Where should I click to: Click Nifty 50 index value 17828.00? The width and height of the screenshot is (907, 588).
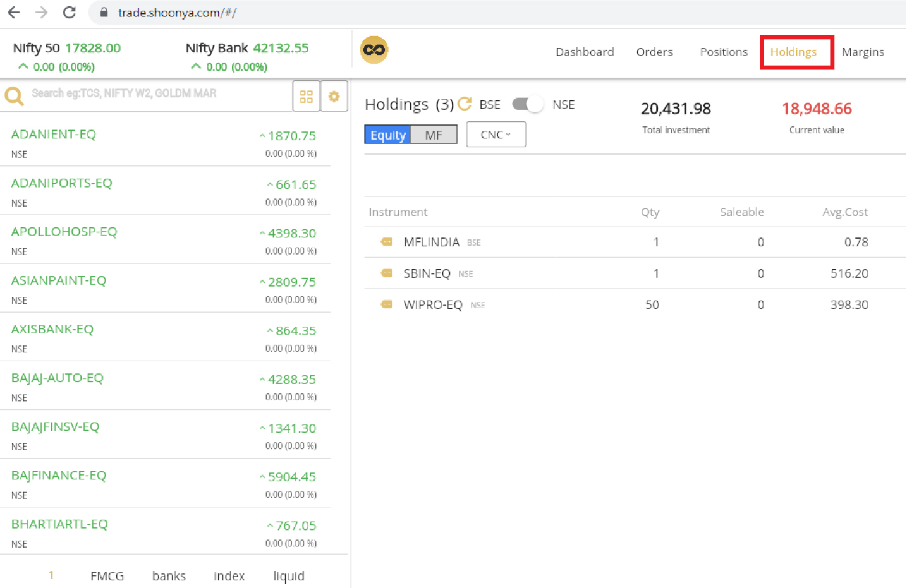93,48
